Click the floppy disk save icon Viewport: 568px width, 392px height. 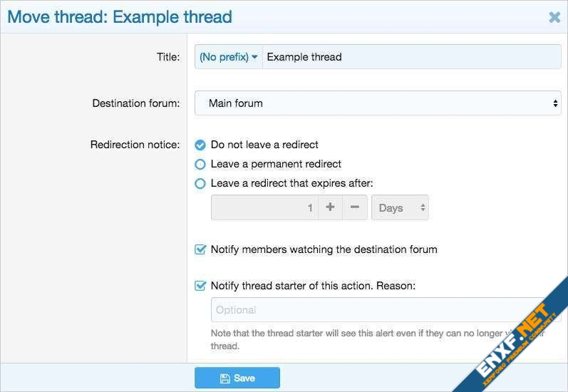[225, 378]
